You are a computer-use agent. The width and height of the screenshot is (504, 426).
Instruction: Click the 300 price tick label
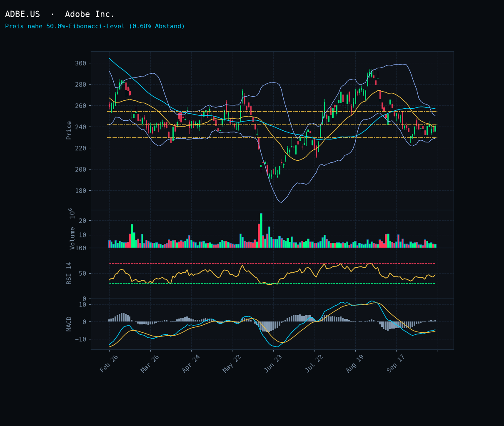tap(80, 63)
